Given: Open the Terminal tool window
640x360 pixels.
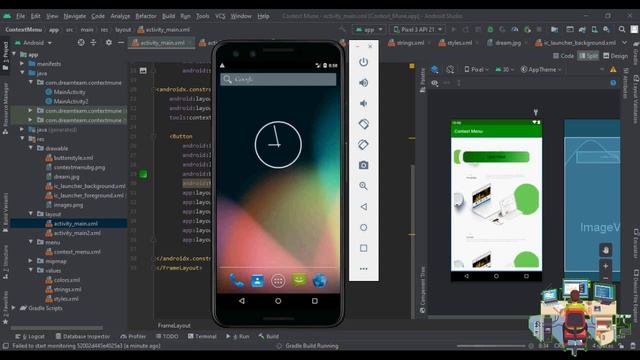Looking at the screenshot, I should [202, 336].
